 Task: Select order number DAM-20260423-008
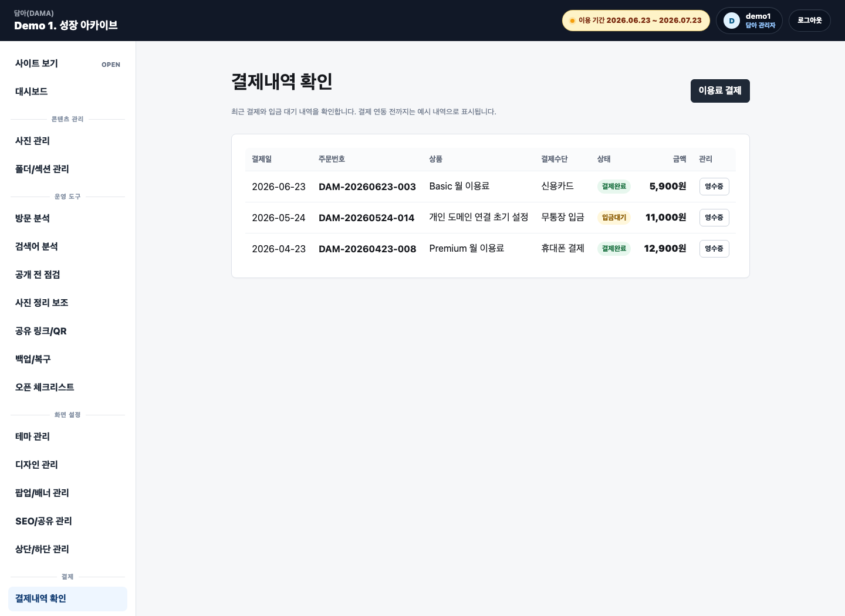coord(367,249)
